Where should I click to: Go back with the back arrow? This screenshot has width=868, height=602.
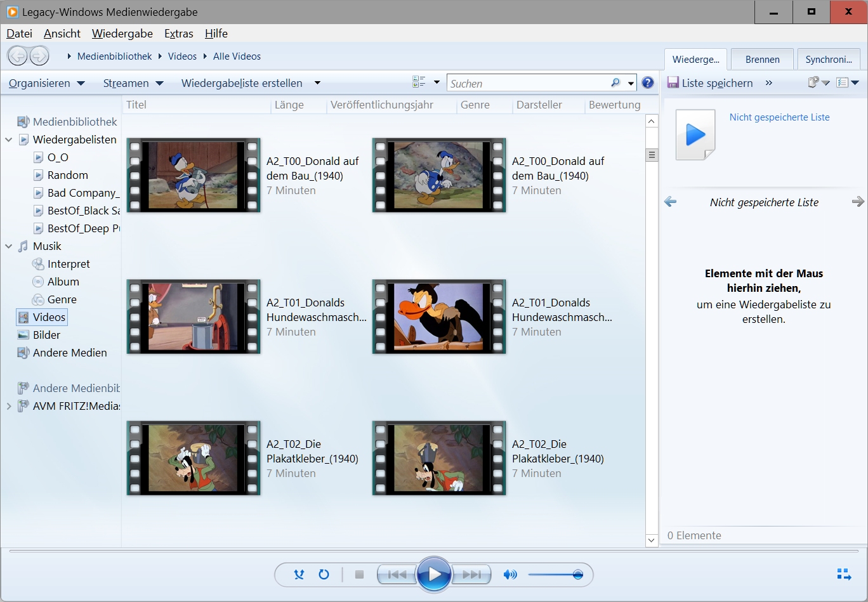[x=18, y=56]
